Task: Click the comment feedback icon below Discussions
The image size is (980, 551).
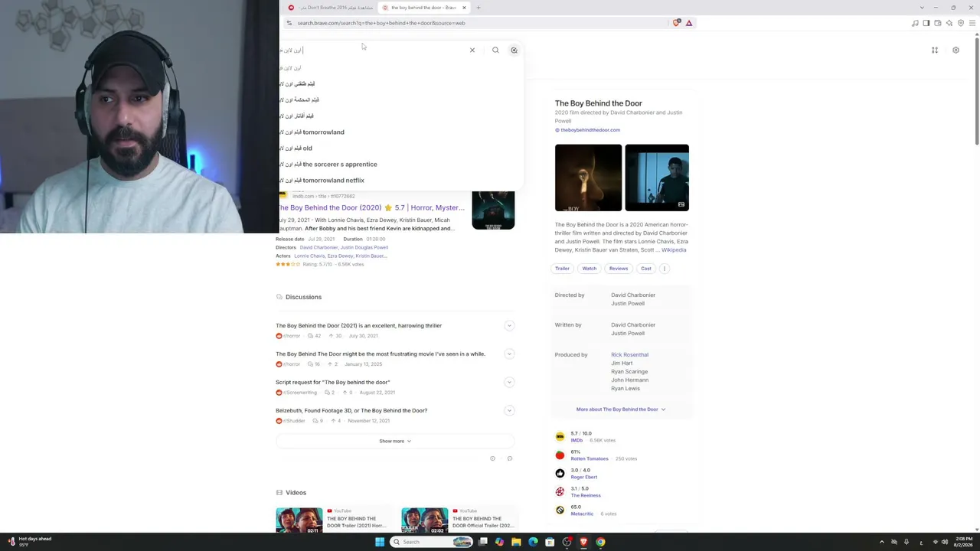Action: click(x=510, y=459)
